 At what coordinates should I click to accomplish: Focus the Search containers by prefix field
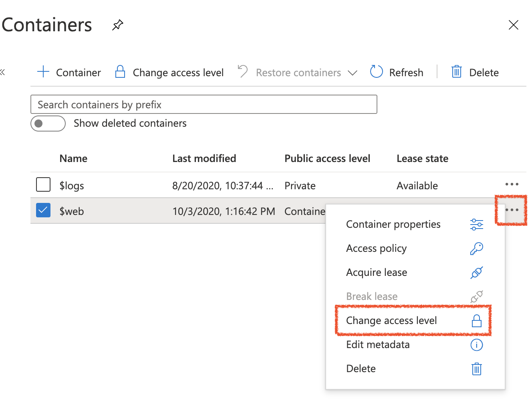pyautogui.click(x=204, y=104)
